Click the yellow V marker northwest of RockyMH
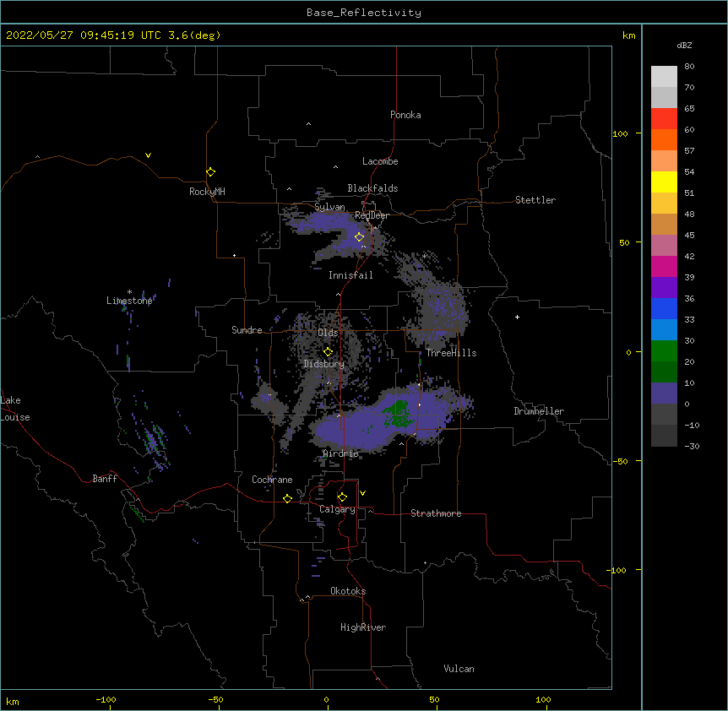Screen dimensions: 728x711 click(148, 155)
